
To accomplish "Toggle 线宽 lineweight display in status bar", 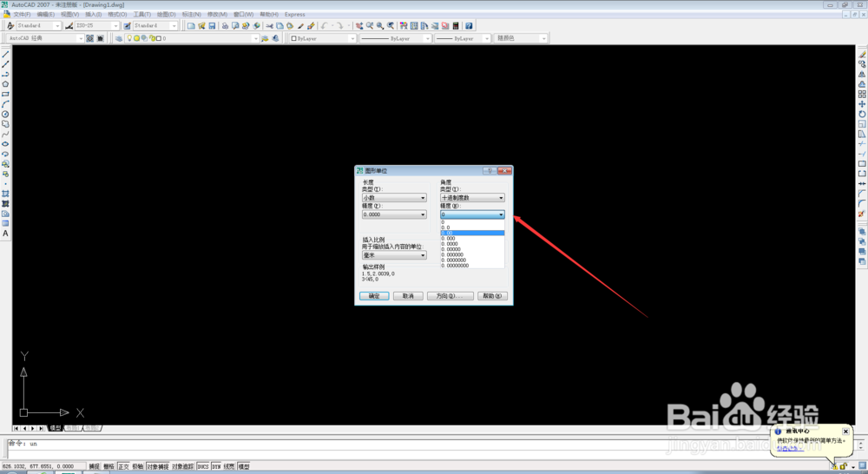I will 229,466.
